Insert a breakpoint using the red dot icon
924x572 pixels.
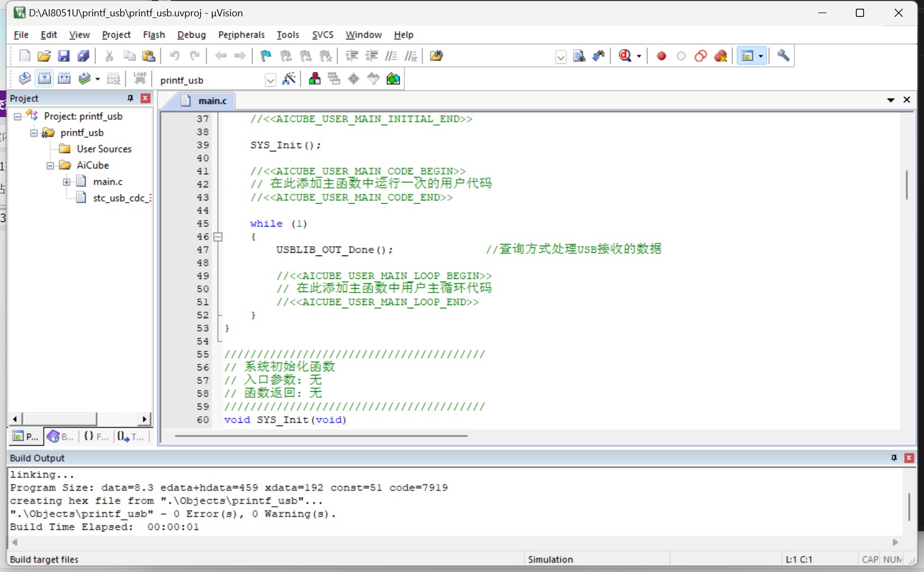661,56
